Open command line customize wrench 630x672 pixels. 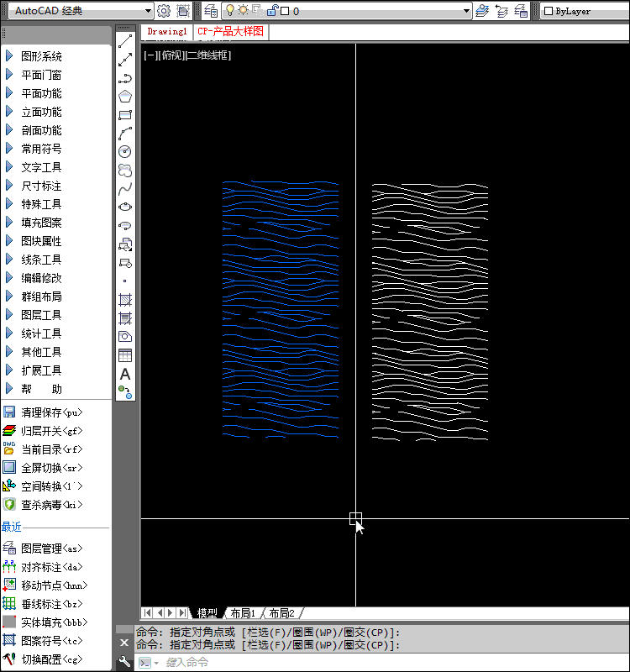point(124,661)
